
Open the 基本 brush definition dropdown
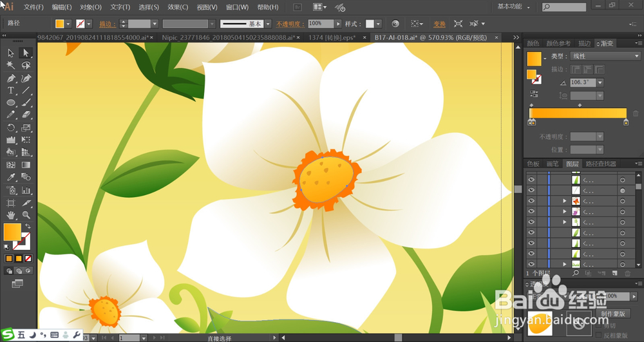click(x=268, y=24)
